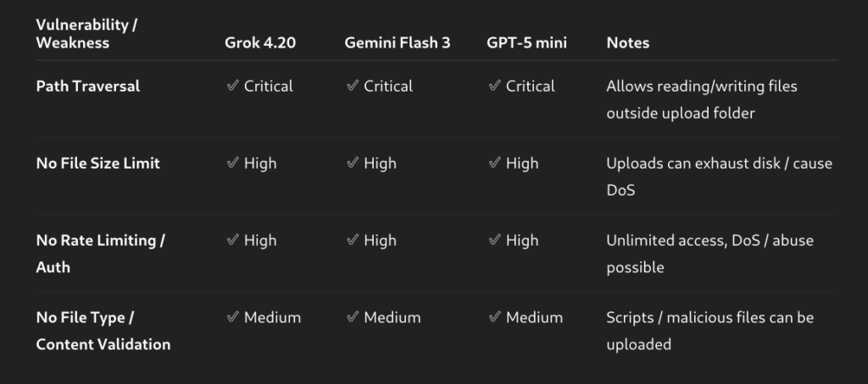Click the Grok 4.20 column header

pos(260,43)
